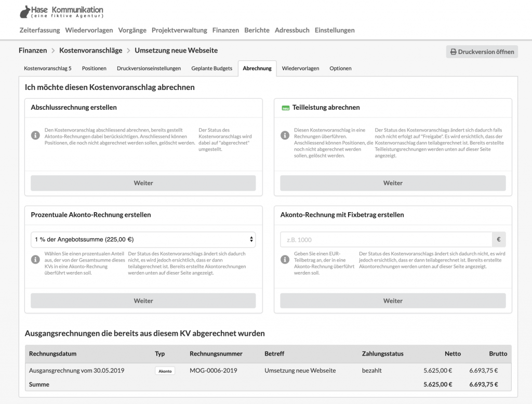Image resolution: width=532 pixels, height=404 pixels.
Task: Click Rechnungsnummer column header
Action: pos(216,354)
